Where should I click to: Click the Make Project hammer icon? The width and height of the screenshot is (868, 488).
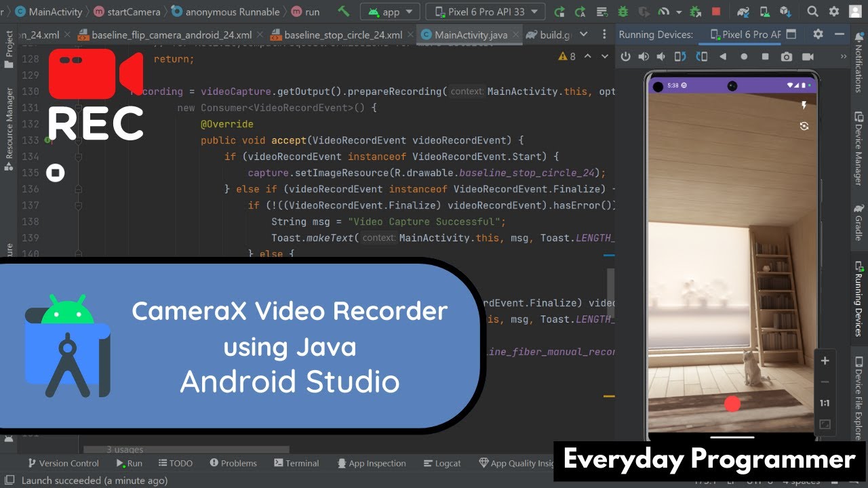coord(344,12)
